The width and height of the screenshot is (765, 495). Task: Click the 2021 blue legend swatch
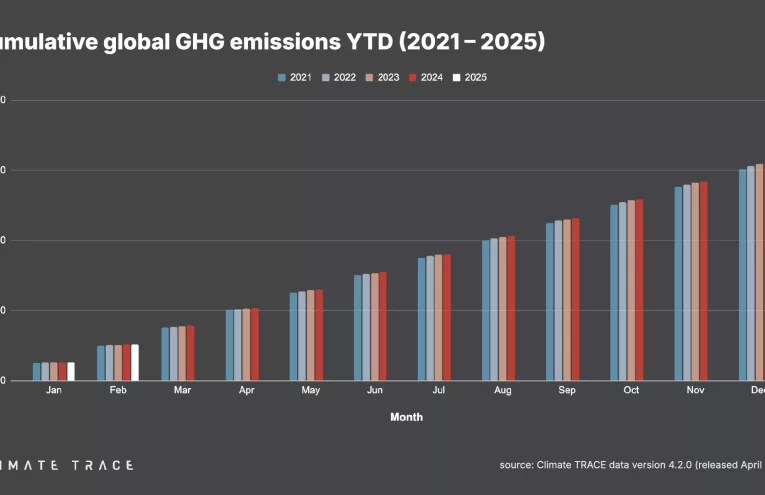282,77
